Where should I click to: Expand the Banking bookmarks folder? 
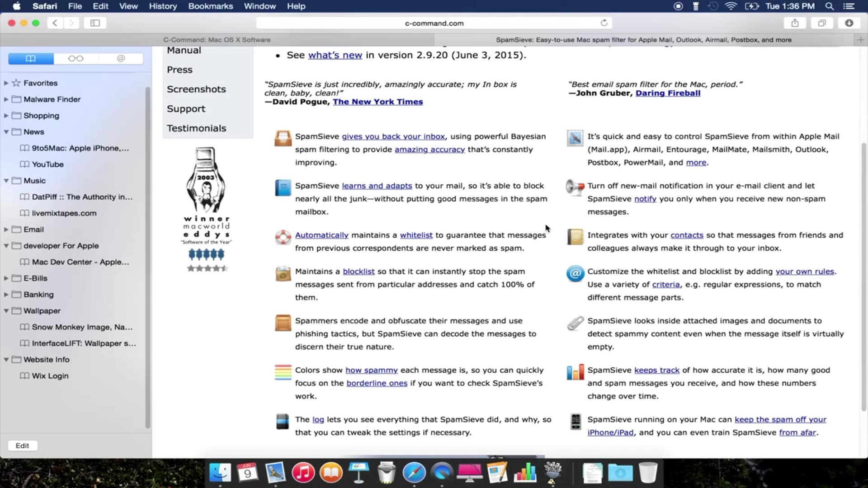6,295
